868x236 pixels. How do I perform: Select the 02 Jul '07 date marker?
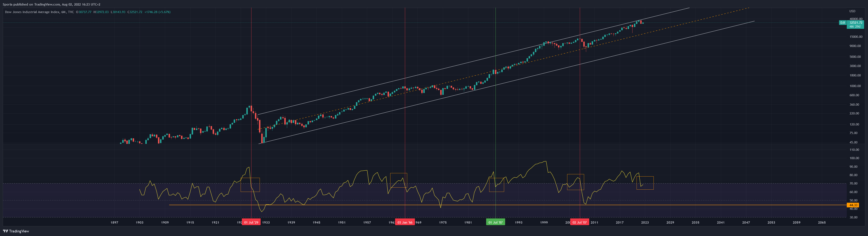[x=580, y=223]
